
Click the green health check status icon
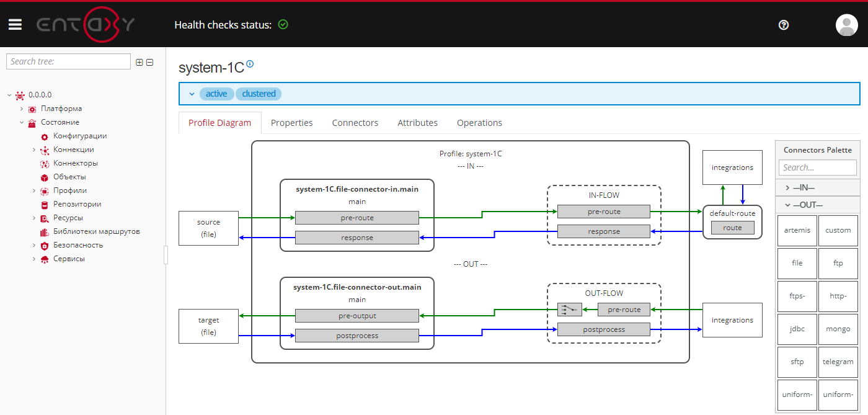click(x=283, y=25)
